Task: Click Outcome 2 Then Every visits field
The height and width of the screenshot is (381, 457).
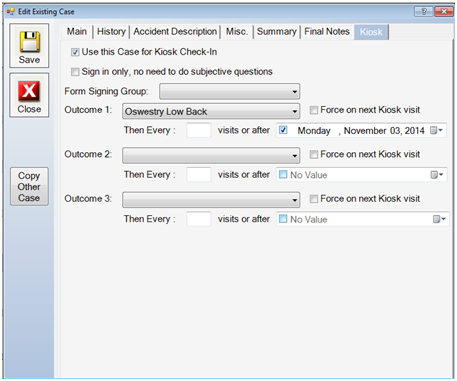Action: click(x=199, y=174)
